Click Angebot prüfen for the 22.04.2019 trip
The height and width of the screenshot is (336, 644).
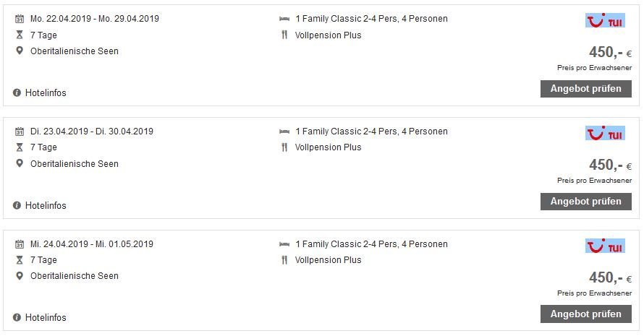585,89
